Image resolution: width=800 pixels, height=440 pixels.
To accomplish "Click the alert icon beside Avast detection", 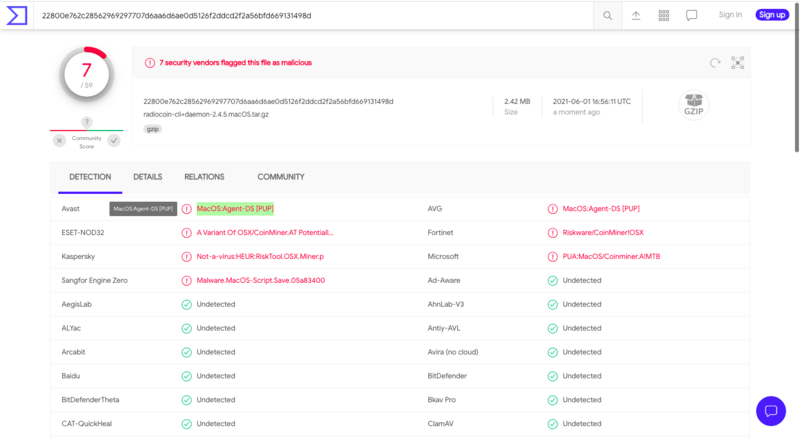I will click(187, 209).
